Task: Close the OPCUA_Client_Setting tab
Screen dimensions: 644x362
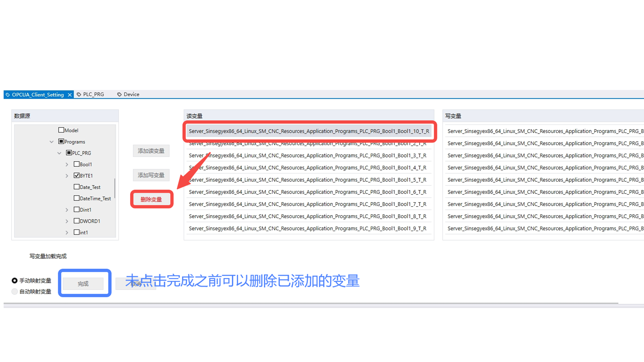Action: [x=69, y=95]
